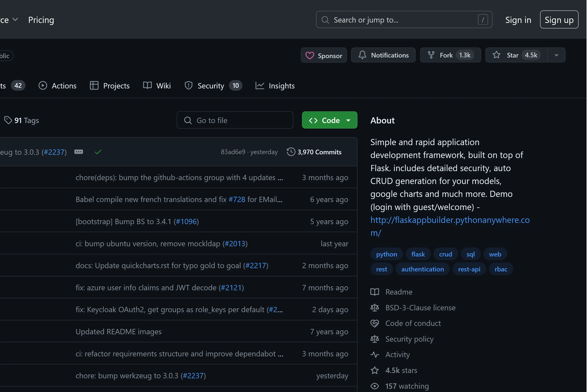Click the code brackets icon on Code button

click(313, 121)
